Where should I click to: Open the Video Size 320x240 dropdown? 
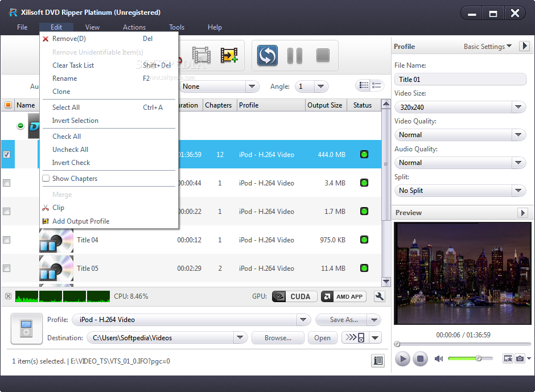pos(518,107)
